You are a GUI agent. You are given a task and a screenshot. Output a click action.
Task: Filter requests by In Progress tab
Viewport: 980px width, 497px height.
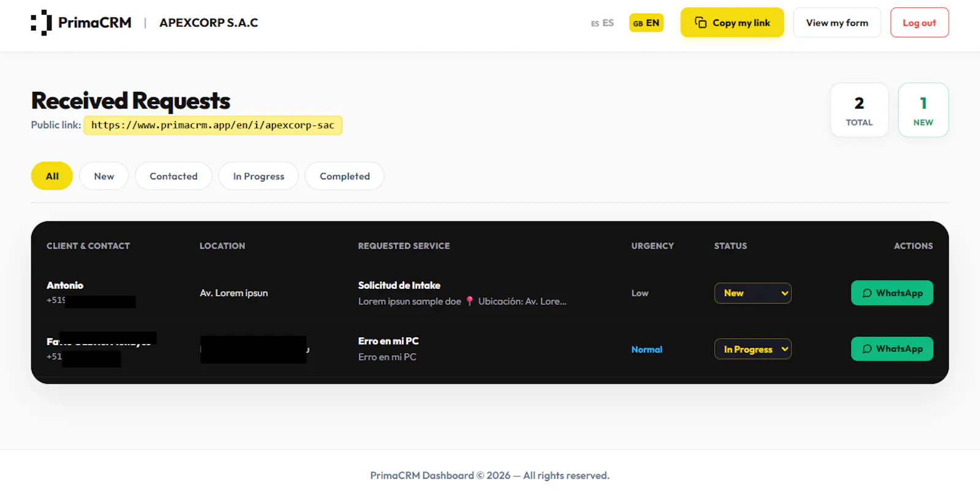point(258,176)
